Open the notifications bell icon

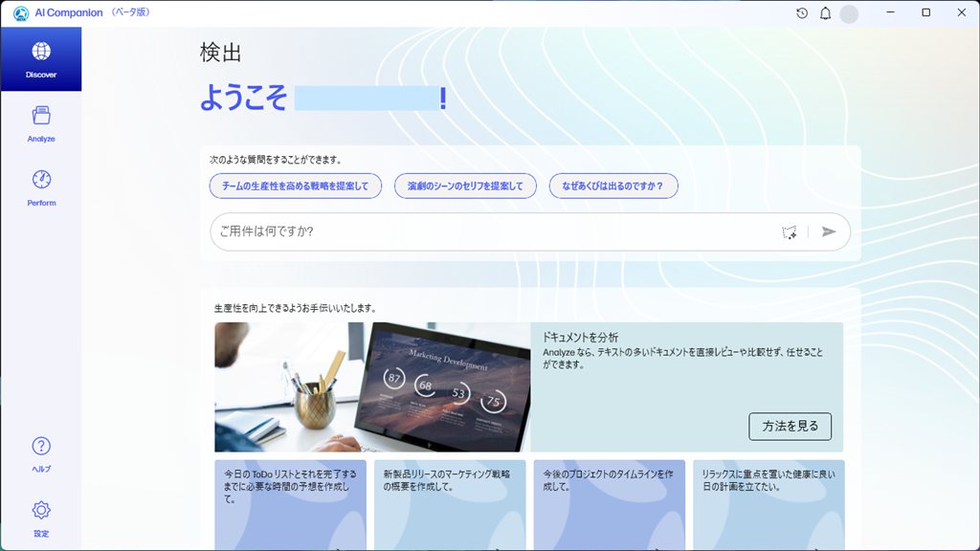coord(826,13)
